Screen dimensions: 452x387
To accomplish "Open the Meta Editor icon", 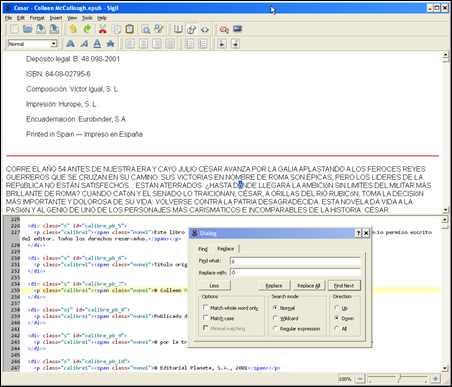I will [x=224, y=29].
